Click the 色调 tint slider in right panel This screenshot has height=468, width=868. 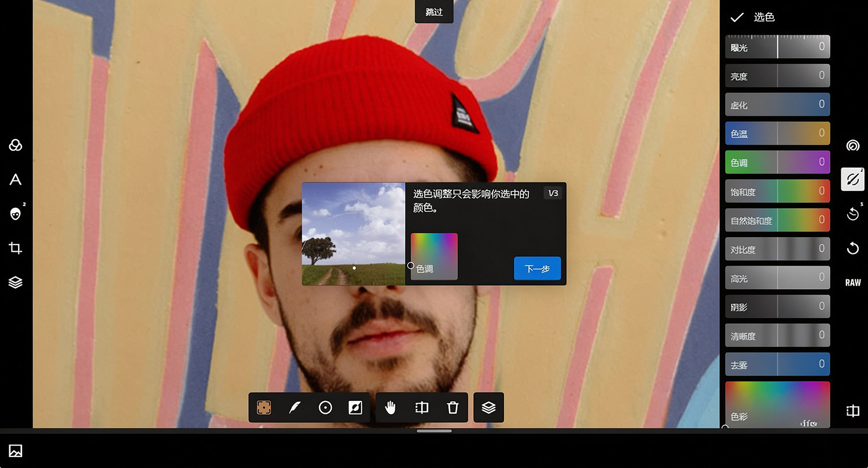click(x=778, y=163)
